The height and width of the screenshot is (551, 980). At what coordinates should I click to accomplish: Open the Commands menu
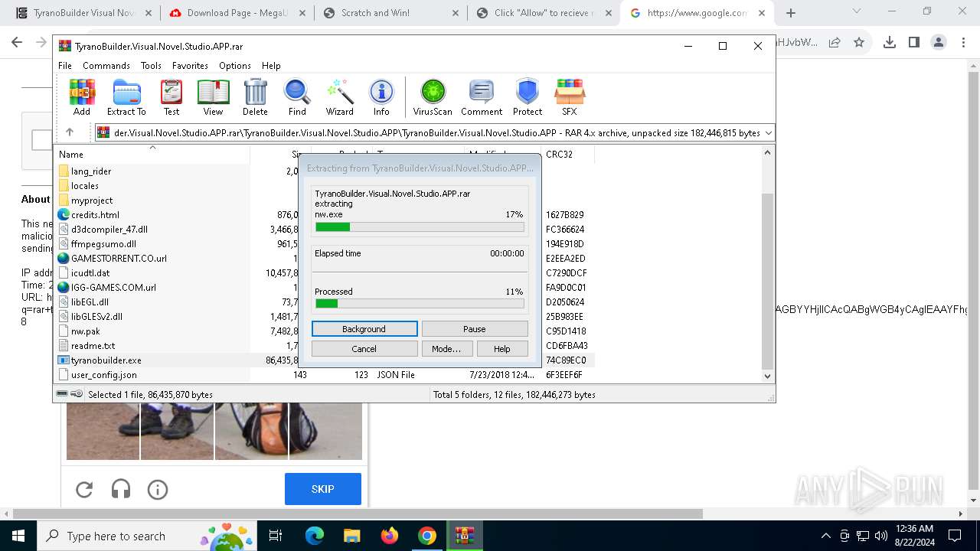point(106,66)
